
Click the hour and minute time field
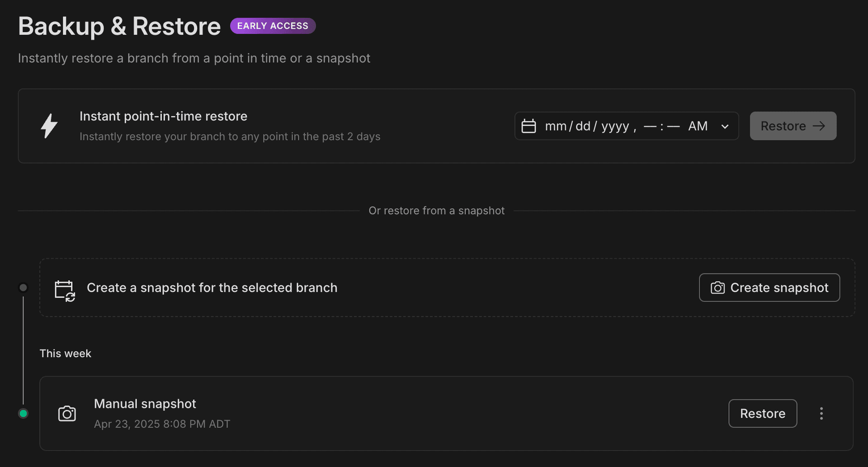click(661, 126)
